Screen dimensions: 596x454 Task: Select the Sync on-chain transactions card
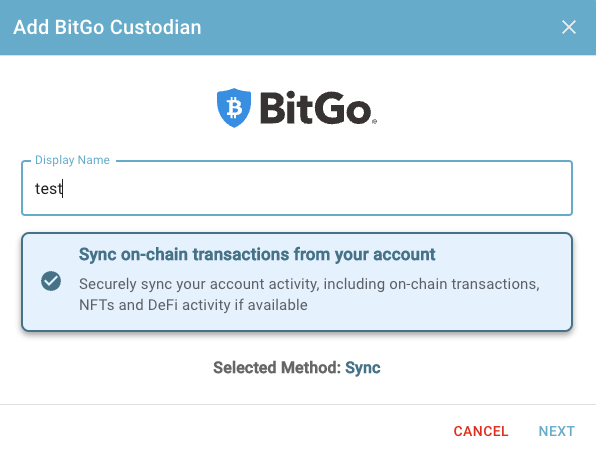click(297, 282)
